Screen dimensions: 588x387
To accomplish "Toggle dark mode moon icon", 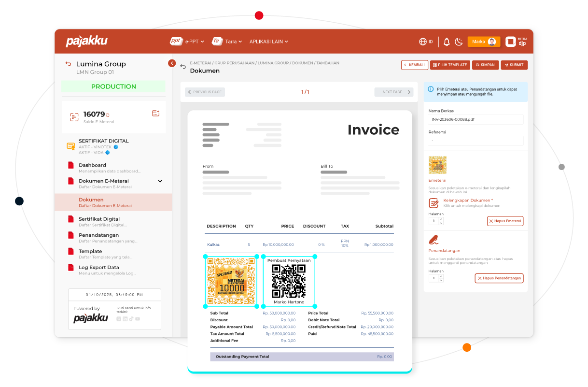I will tap(459, 42).
